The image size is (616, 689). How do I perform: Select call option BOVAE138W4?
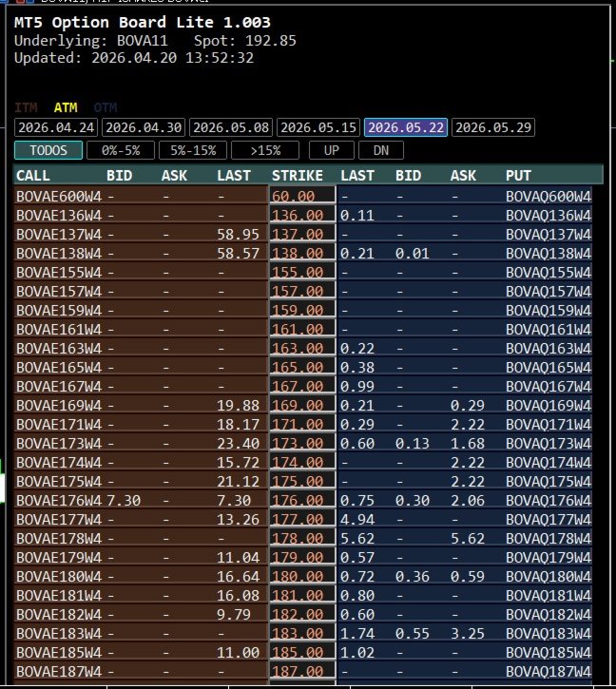click(x=59, y=253)
